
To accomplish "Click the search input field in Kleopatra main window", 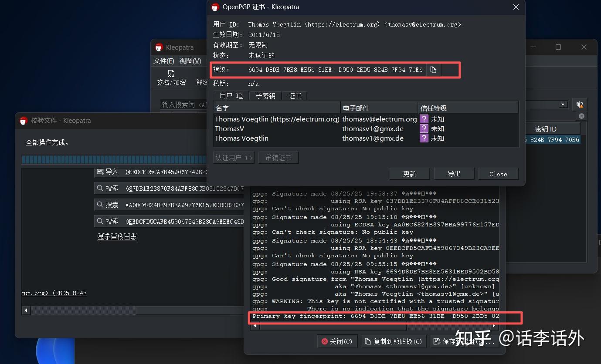I will [184, 104].
